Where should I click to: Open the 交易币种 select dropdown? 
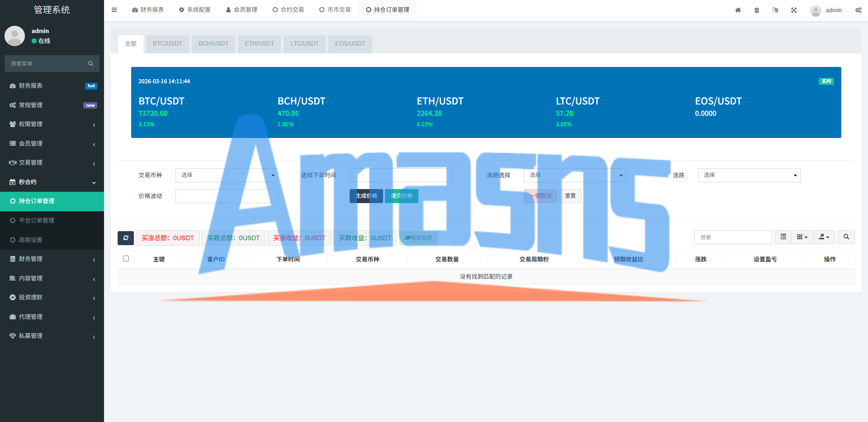227,175
